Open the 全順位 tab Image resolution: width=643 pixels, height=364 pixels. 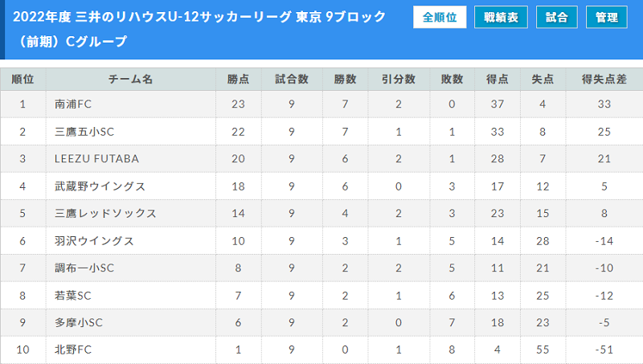click(x=440, y=17)
